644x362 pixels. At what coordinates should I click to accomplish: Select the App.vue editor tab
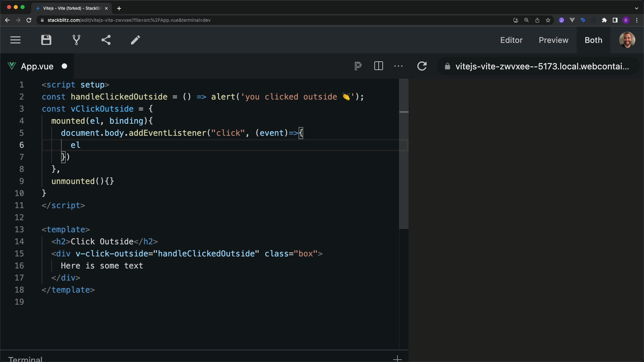tap(37, 66)
